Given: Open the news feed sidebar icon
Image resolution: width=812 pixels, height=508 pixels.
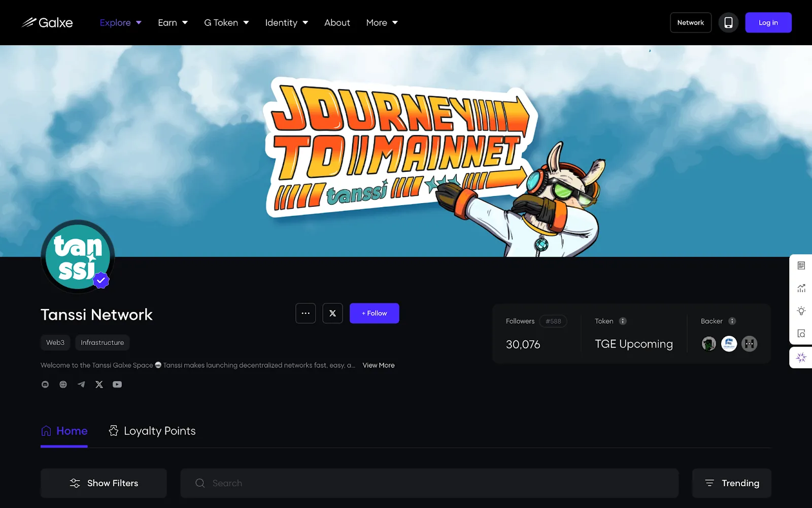Looking at the screenshot, I should click(801, 266).
